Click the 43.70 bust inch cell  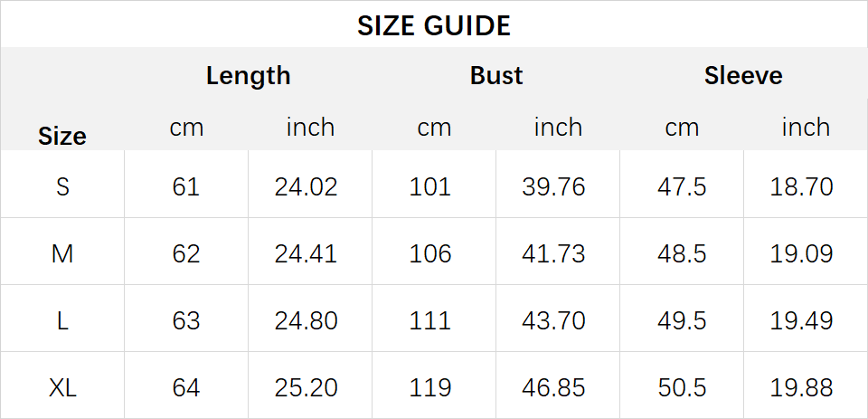click(x=553, y=321)
